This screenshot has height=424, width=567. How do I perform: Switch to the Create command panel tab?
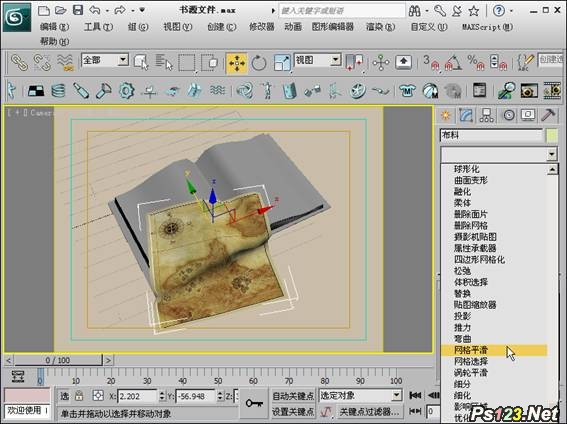point(446,116)
